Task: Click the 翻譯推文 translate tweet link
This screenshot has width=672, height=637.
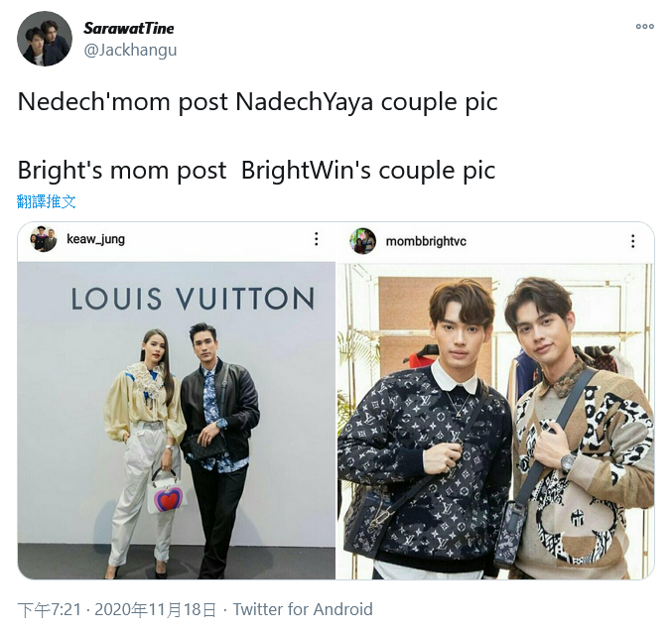Action: click(47, 201)
